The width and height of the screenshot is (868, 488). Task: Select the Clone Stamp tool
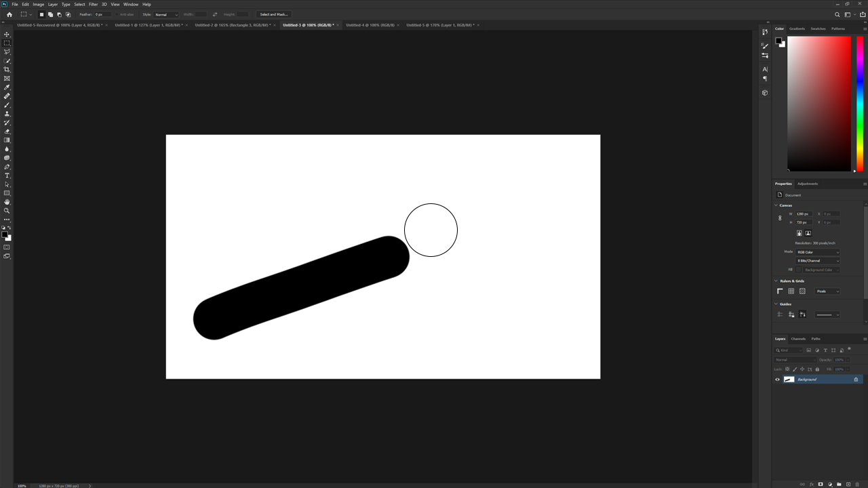click(7, 114)
